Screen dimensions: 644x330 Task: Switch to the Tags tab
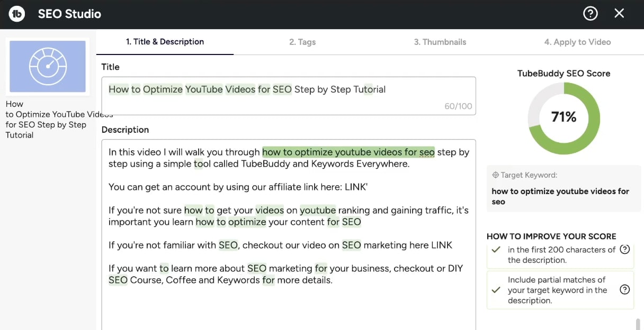tap(302, 42)
